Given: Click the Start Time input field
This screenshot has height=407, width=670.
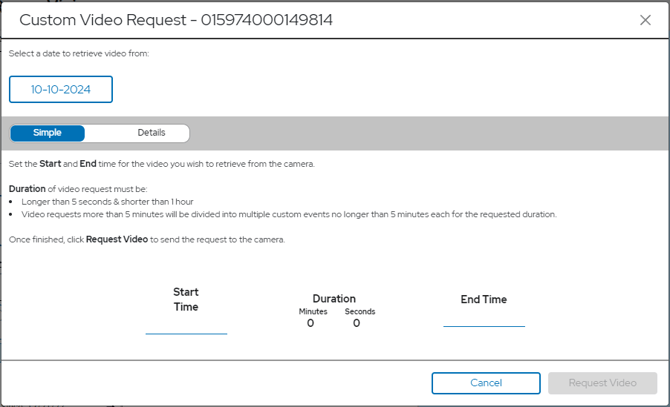Looking at the screenshot, I should click(186, 325).
